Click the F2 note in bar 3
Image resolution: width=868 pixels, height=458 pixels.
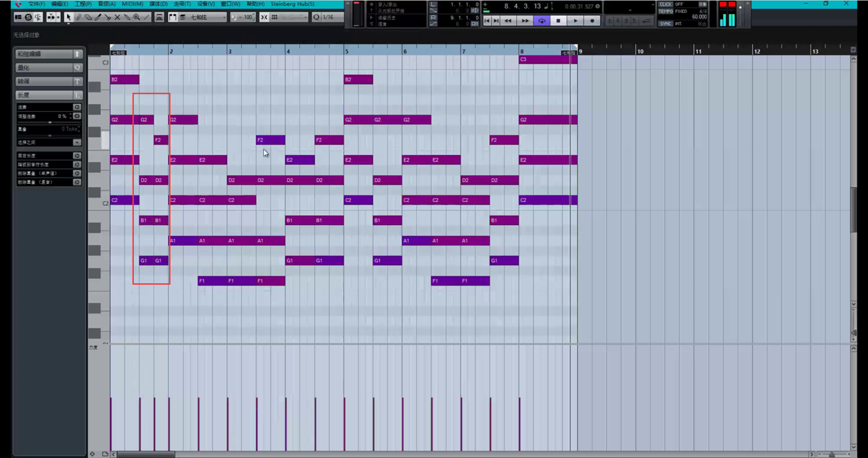[x=270, y=140]
